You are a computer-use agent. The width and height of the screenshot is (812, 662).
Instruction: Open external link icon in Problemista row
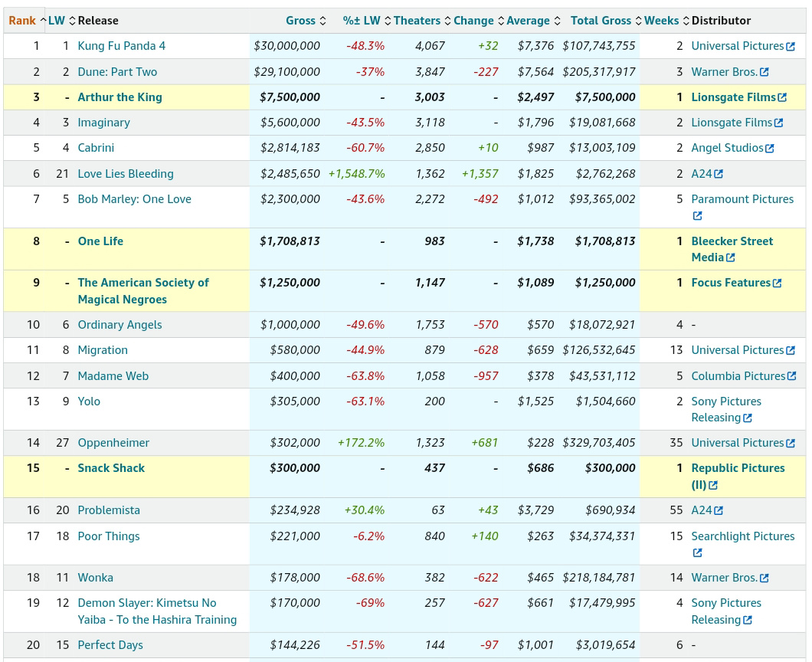719,511
